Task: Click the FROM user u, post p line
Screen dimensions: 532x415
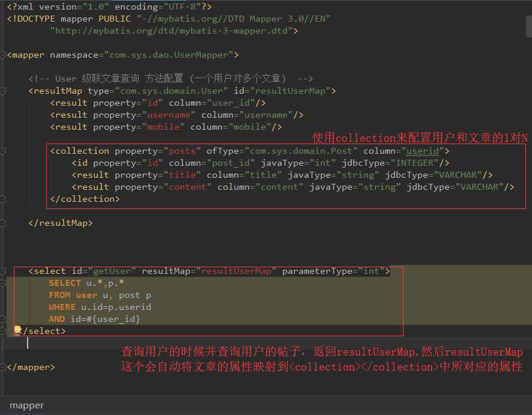Action: click(x=100, y=295)
